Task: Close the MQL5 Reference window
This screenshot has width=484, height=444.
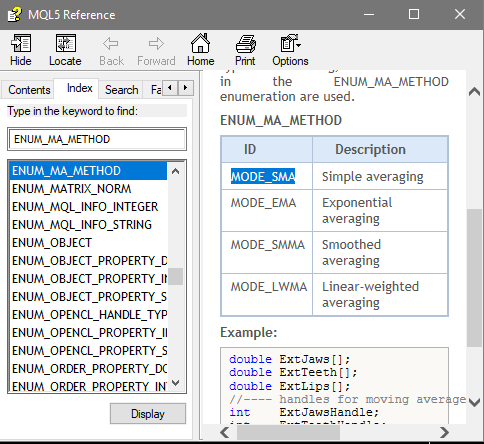Action: 460,15
